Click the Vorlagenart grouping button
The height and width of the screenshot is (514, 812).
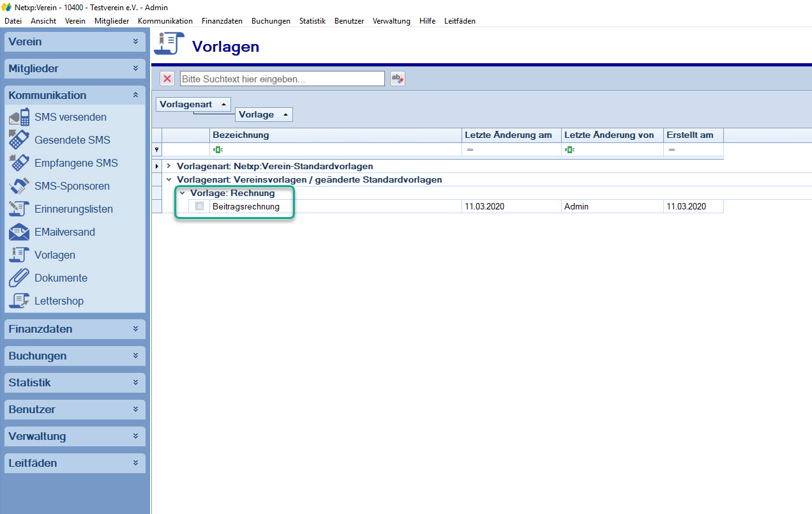tap(193, 104)
